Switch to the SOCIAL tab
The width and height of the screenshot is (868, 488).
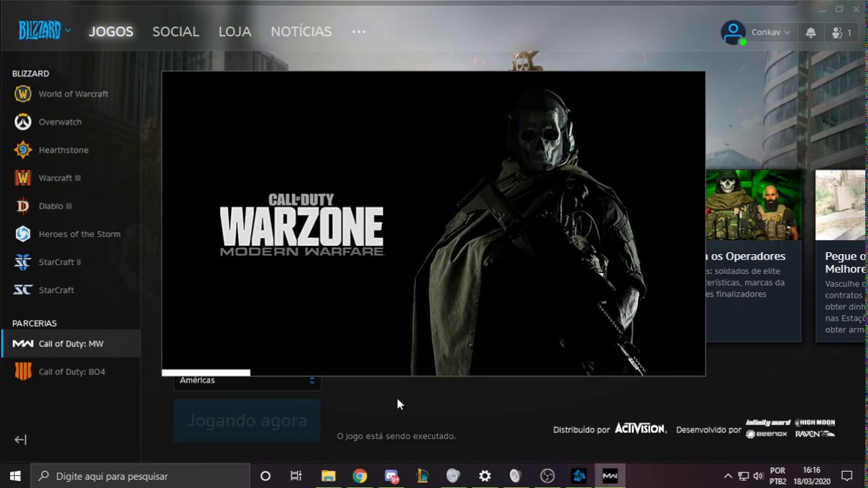point(176,32)
